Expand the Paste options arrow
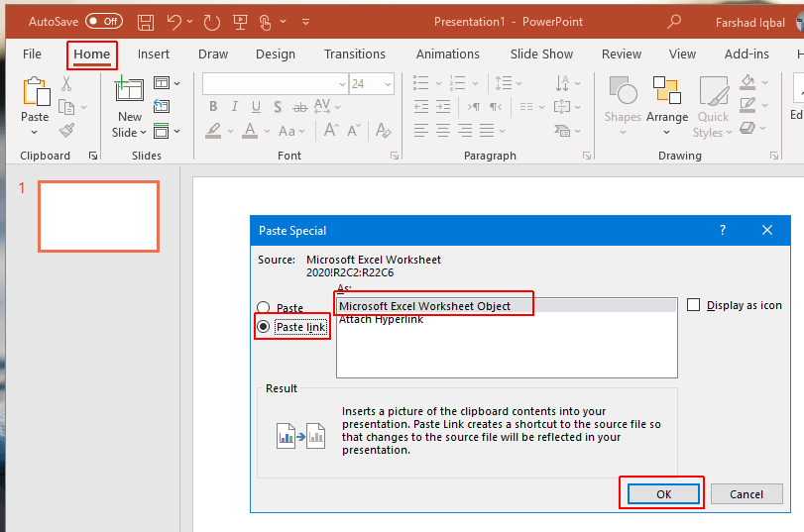 pyautogui.click(x=34, y=132)
